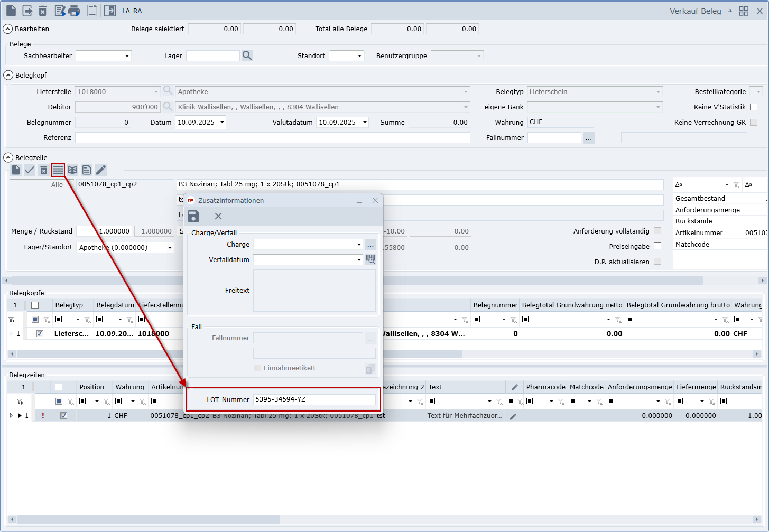Click the delete icon in Belegzeile toolbar
Viewport: 769px width, 532px height.
pos(44,170)
